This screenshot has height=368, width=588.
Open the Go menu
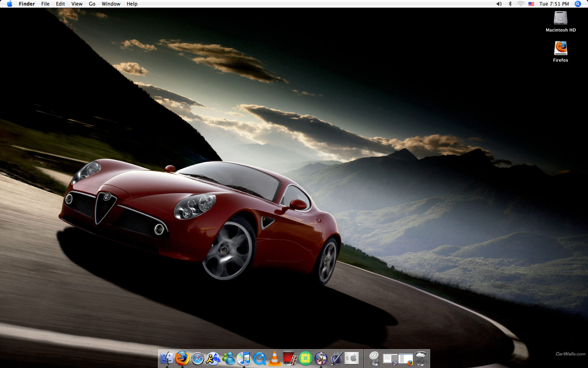tap(92, 4)
